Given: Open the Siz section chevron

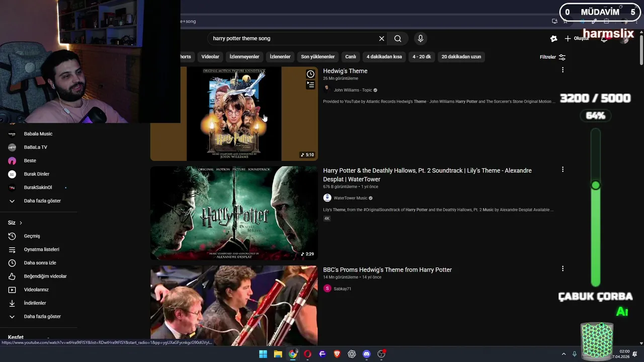Looking at the screenshot, I should 21,223.
